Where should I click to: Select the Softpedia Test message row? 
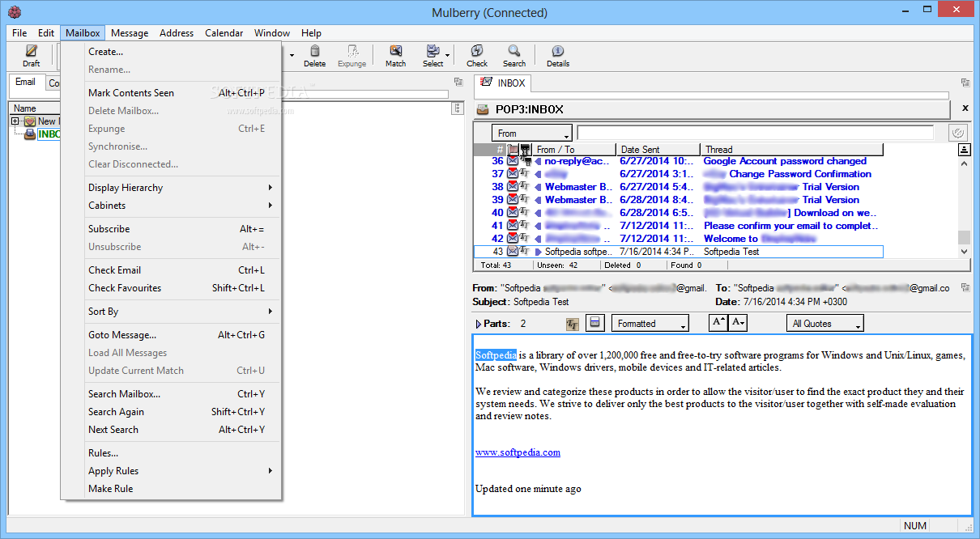pyautogui.click(x=678, y=252)
